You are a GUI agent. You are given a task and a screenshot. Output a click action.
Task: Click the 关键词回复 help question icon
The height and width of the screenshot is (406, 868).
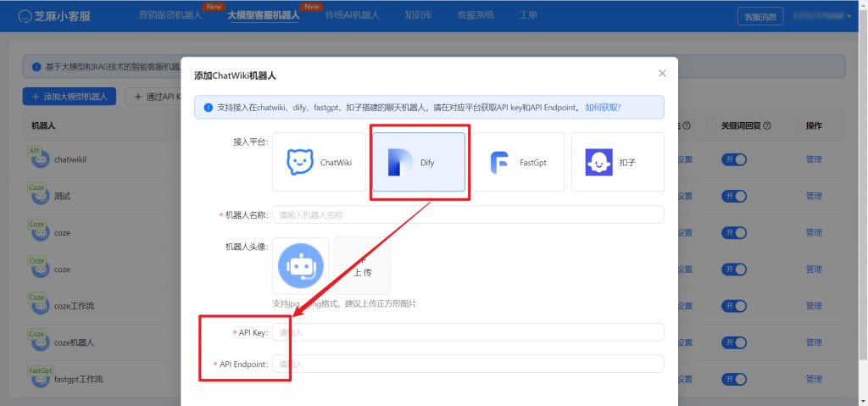click(767, 125)
